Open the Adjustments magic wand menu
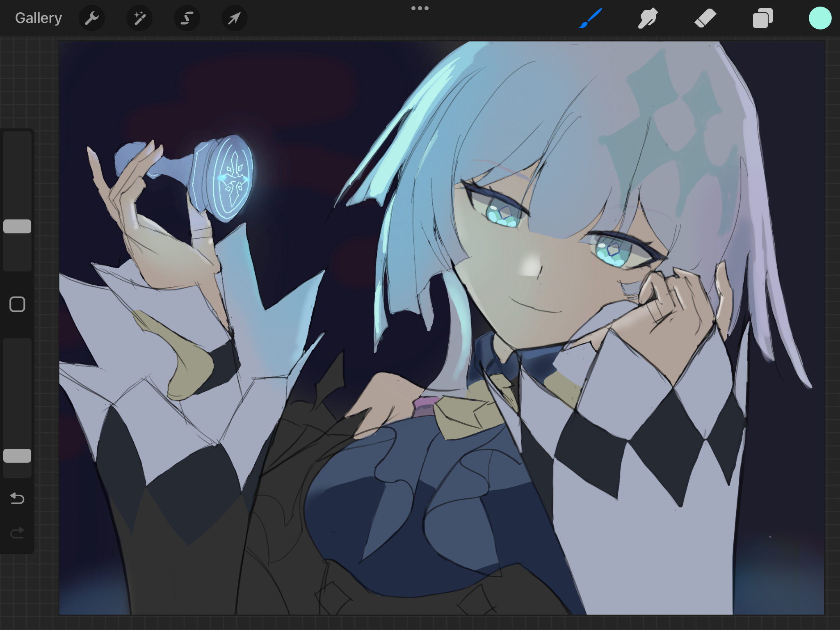The height and width of the screenshot is (630, 840). (139, 18)
